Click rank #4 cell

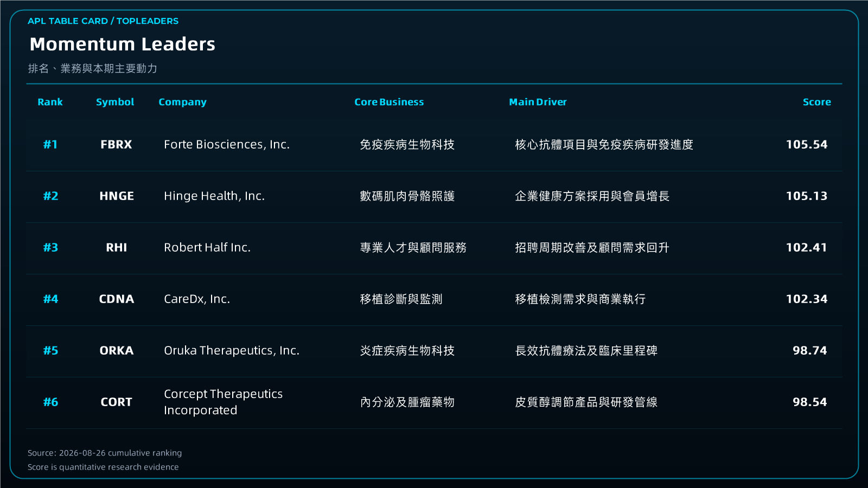[x=50, y=299]
